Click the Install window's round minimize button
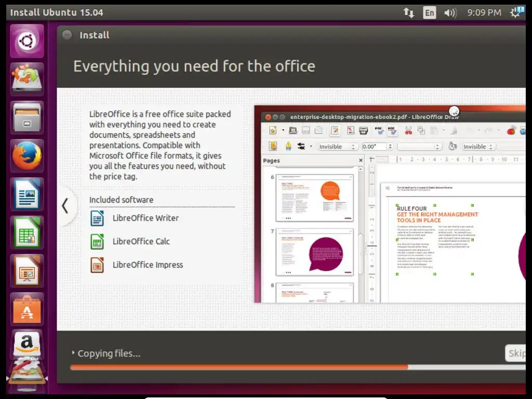Screen dimensions: 532x399 click(x=67, y=35)
